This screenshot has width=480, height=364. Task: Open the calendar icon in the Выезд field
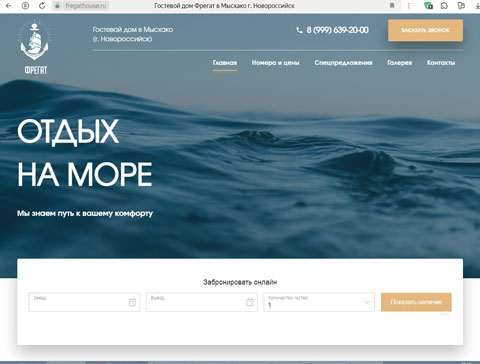point(250,302)
